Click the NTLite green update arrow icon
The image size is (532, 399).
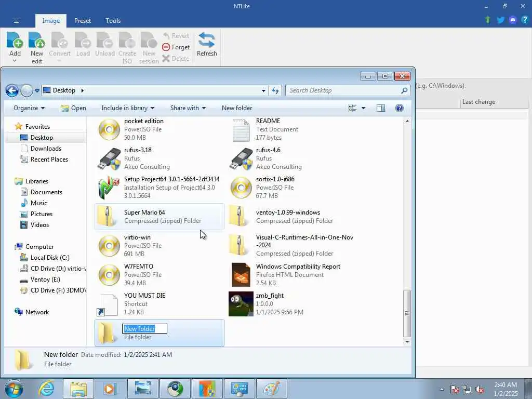[x=488, y=20]
